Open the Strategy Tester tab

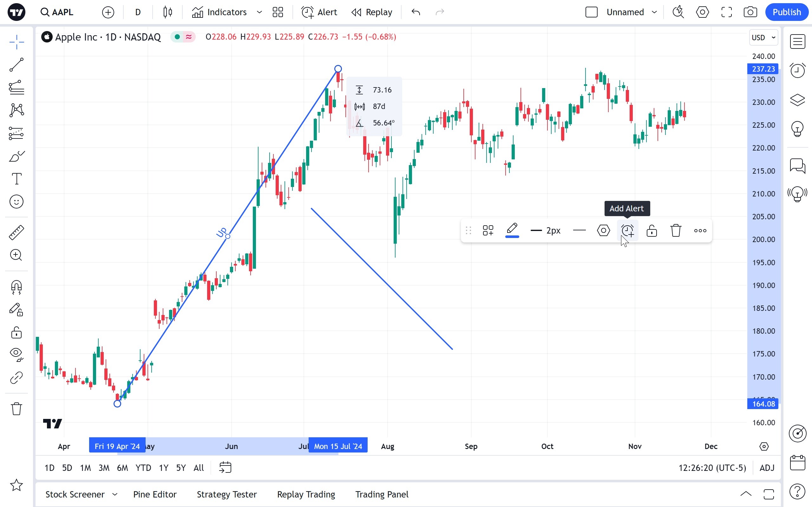226,494
